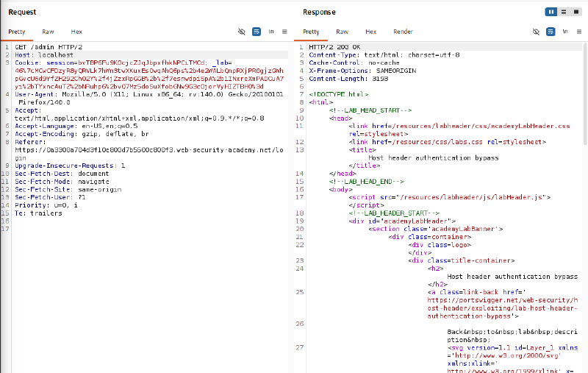Switch to the Request Hex tab
The width and height of the screenshot is (588, 373).
[x=76, y=32]
